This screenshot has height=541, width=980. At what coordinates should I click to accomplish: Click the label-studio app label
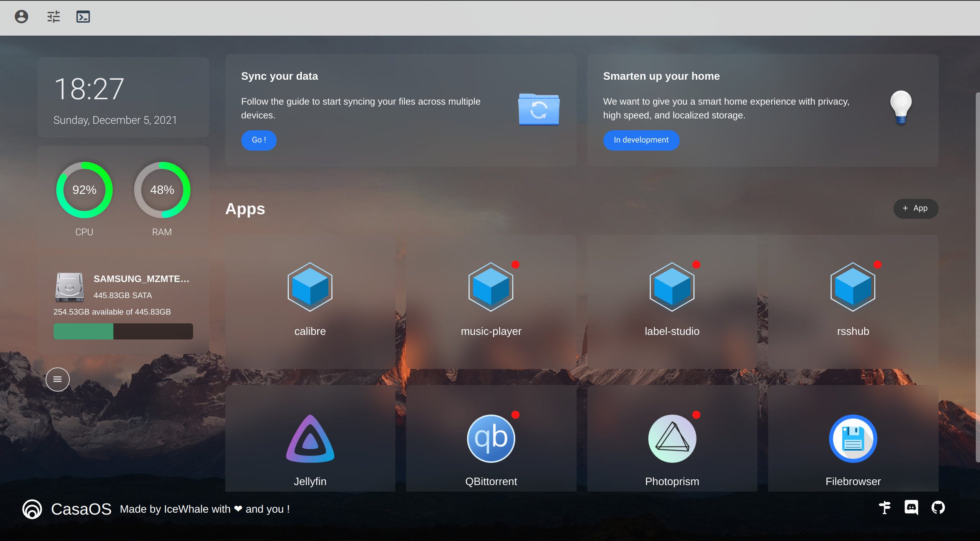coord(672,331)
